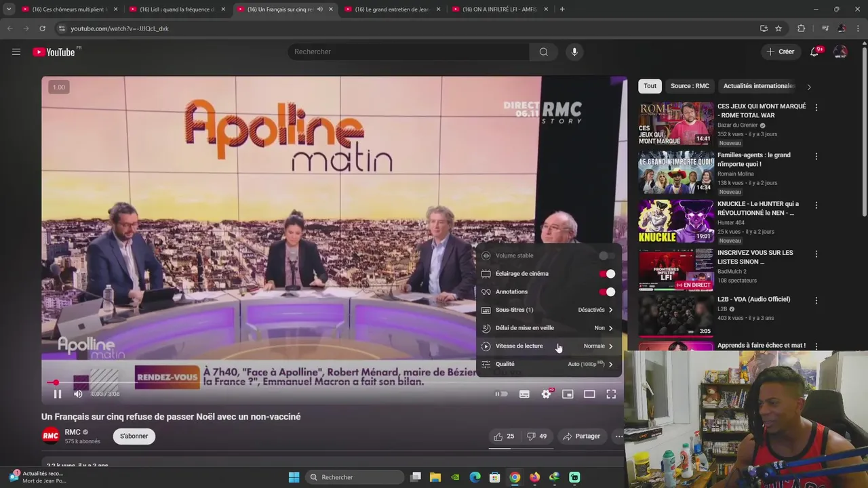Viewport: 868px width, 488px height.
Task: Toggle Annotations switch
Action: [x=608, y=291]
